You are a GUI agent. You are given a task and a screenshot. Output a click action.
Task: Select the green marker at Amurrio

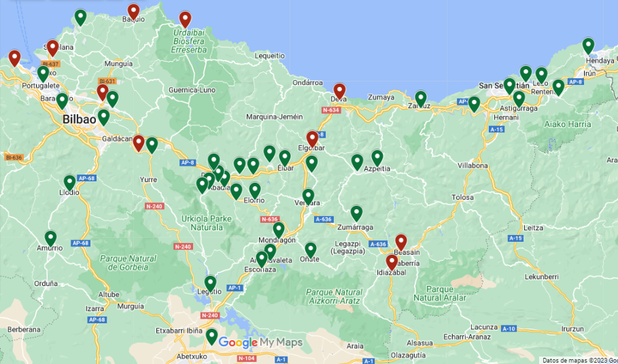pos(50,238)
